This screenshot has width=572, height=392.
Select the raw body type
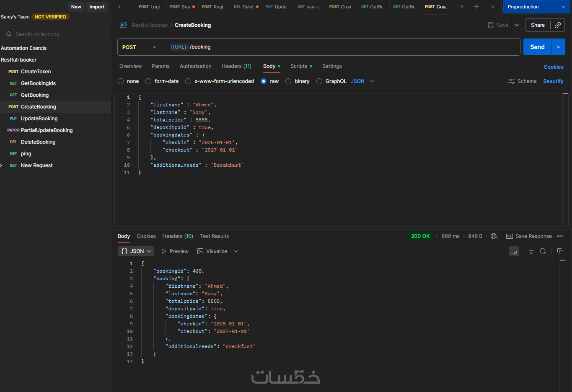pos(264,81)
